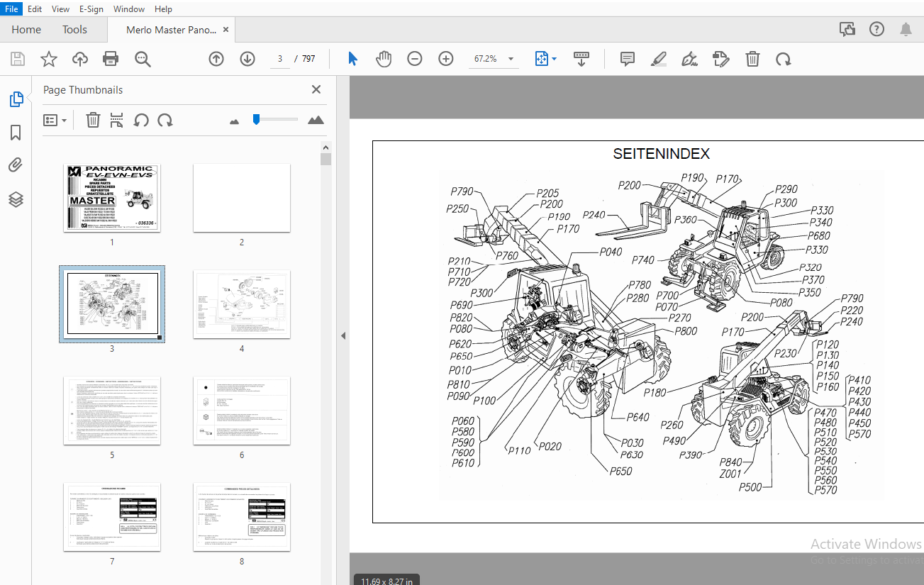
Task: Select page 5 thumbnail
Action: pyautogui.click(x=112, y=411)
